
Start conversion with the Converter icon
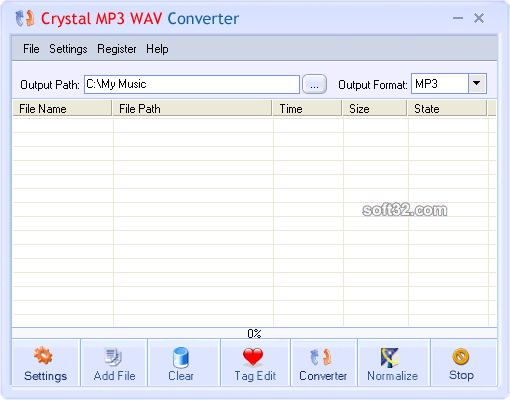tap(324, 363)
